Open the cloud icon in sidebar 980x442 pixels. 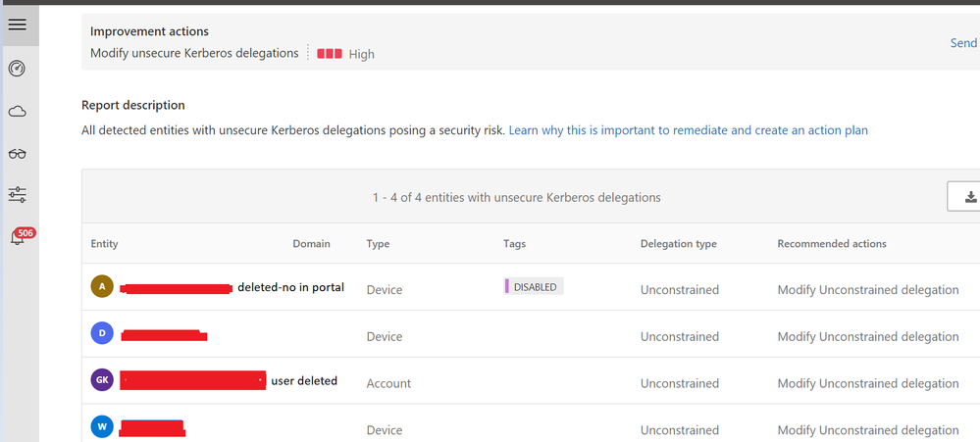point(17,112)
